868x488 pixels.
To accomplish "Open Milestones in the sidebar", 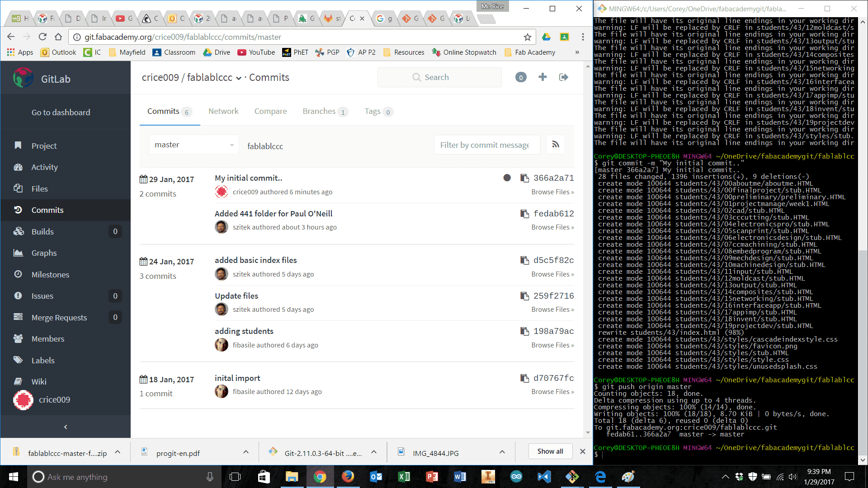I will (50, 275).
